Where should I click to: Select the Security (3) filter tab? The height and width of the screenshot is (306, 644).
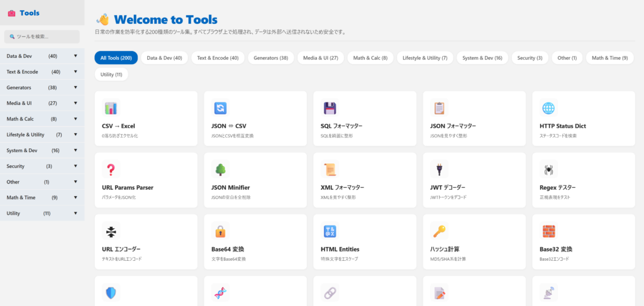[x=530, y=58]
